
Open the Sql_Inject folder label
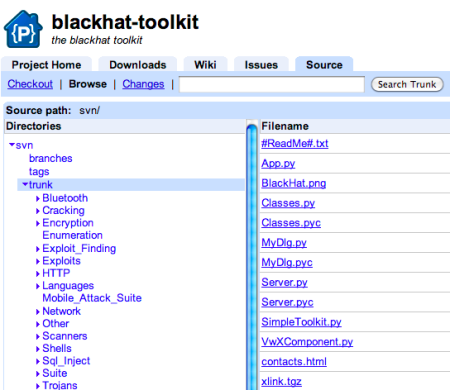[66, 361]
